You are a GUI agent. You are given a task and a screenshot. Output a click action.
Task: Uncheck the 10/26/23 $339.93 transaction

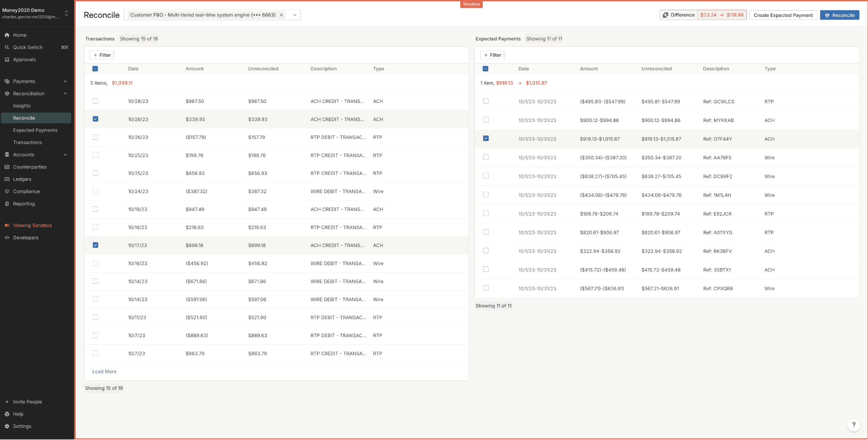pos(96,119)
